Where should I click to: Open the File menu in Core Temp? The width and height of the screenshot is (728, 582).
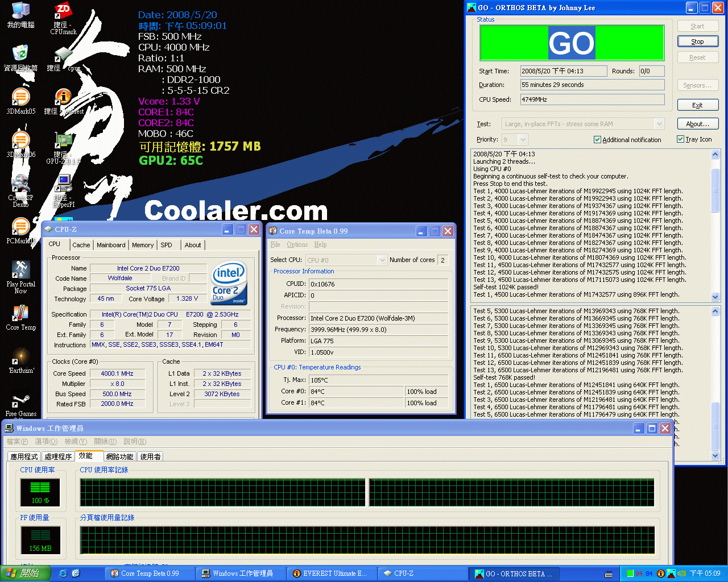275,244
